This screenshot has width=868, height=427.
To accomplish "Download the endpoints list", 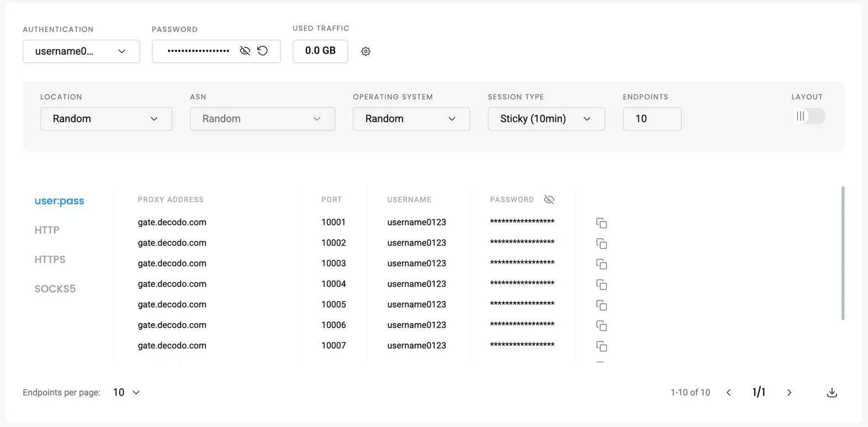I will point(832,393).
